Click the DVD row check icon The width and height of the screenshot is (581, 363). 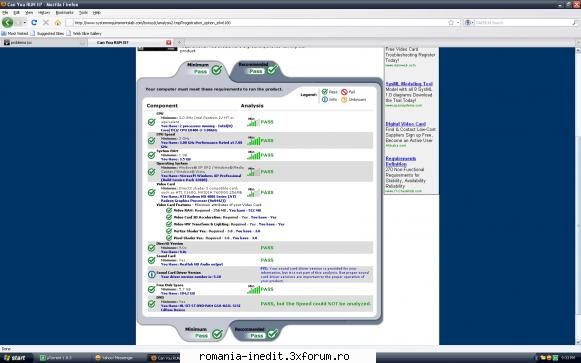pos(152,304)
